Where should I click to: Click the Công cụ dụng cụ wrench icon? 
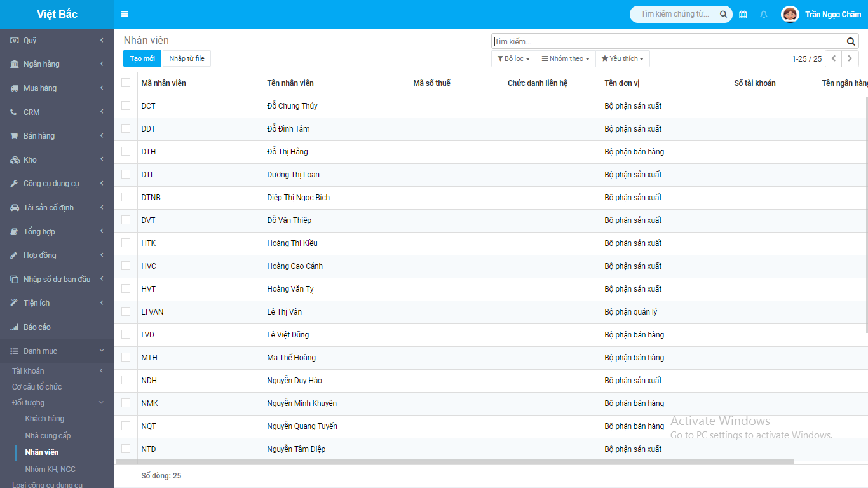click(14, 184)
